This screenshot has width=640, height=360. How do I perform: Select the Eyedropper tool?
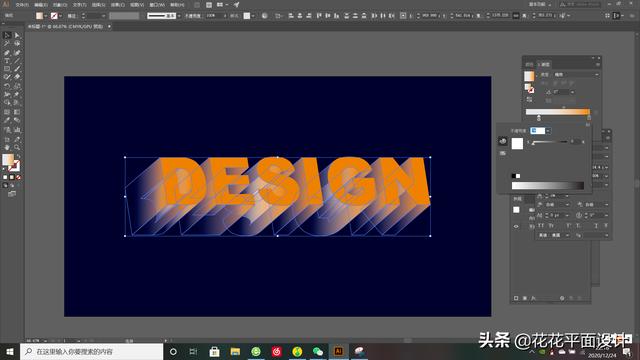point(7,120)
